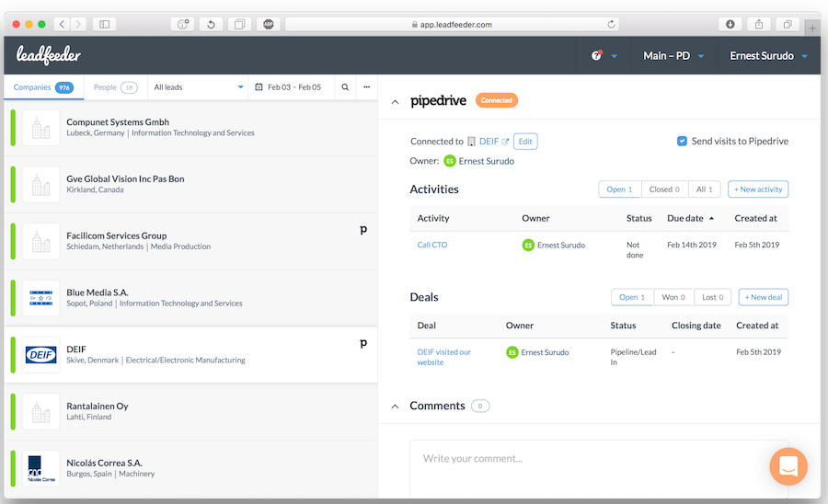Click the ABP ad blocker toolbar icon
This screenshot has width=828, height=504.
[x=269, y=24]
